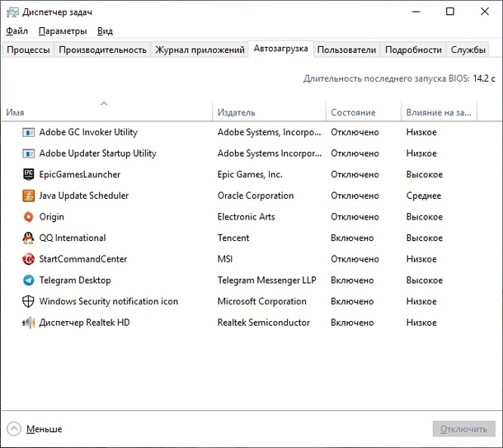This screenshot has height=448, width=503.
Task: Minimize the Диспетчер задач window
Action: (416, 12)
